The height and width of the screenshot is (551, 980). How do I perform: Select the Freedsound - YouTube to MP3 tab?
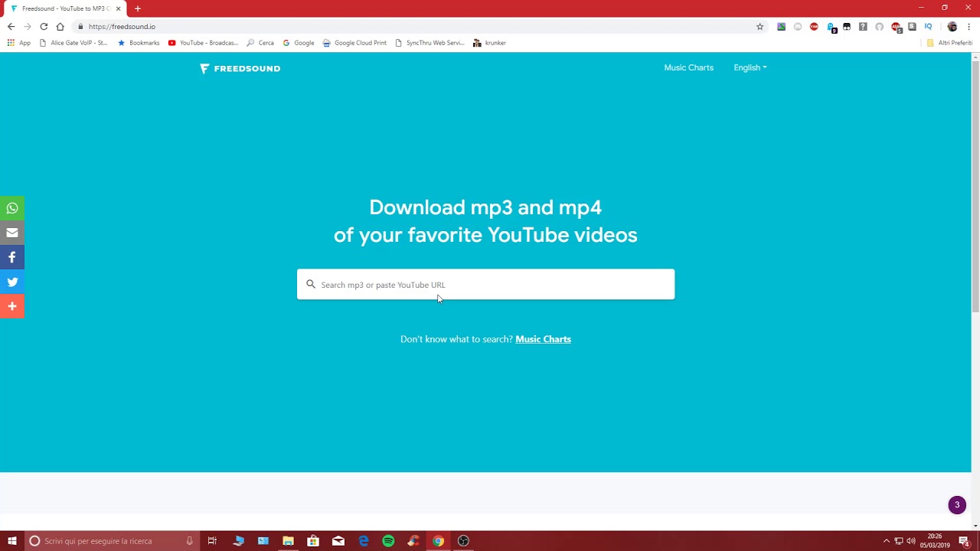tap(66, 8)
